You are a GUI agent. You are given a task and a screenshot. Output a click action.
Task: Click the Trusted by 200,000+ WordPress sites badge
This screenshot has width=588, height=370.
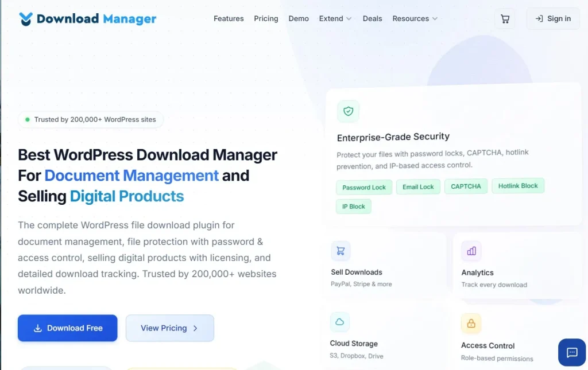click(x=90, y=119)
